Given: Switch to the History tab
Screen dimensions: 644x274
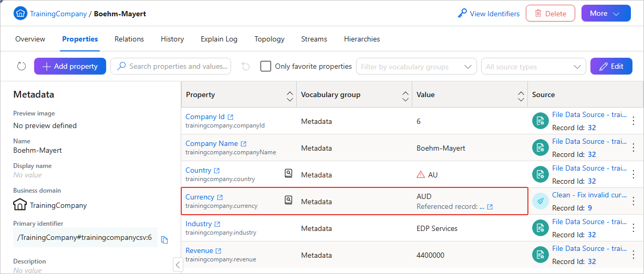Looking at the screenshot, I should tap(172, 39).
